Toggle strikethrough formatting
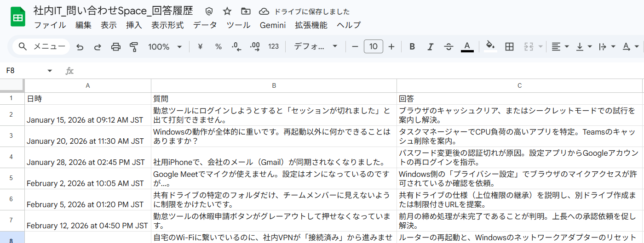 [x=448, y=46]
